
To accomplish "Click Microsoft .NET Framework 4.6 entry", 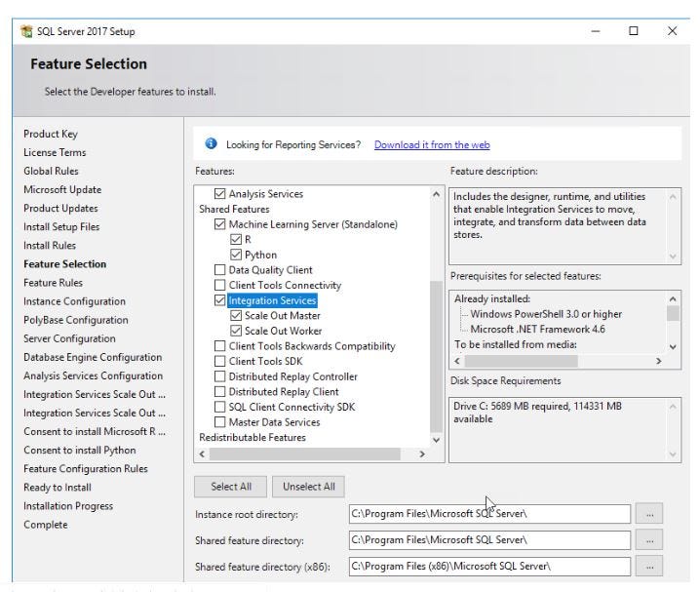I will pyautogui.click(x=537, y=329).
